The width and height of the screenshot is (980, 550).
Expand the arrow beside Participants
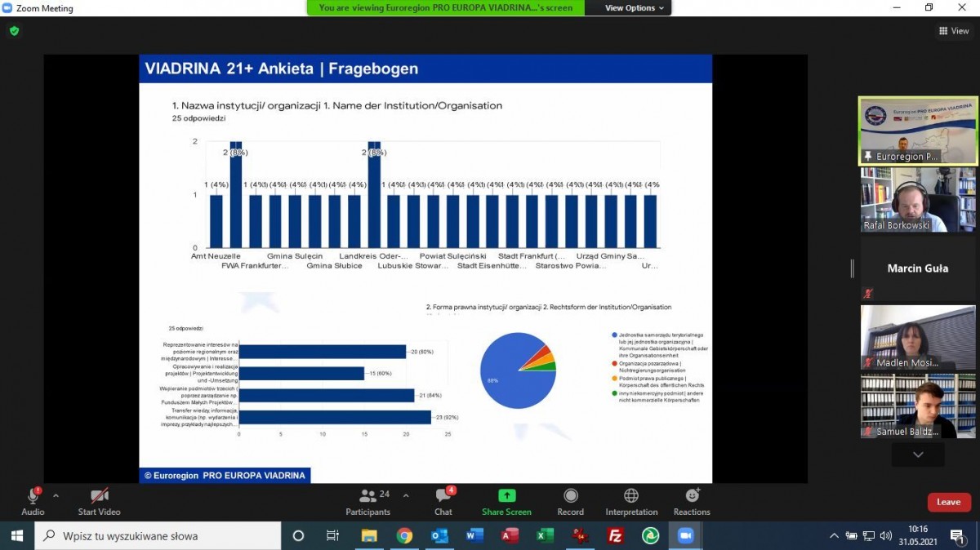[x=406, y=495]
